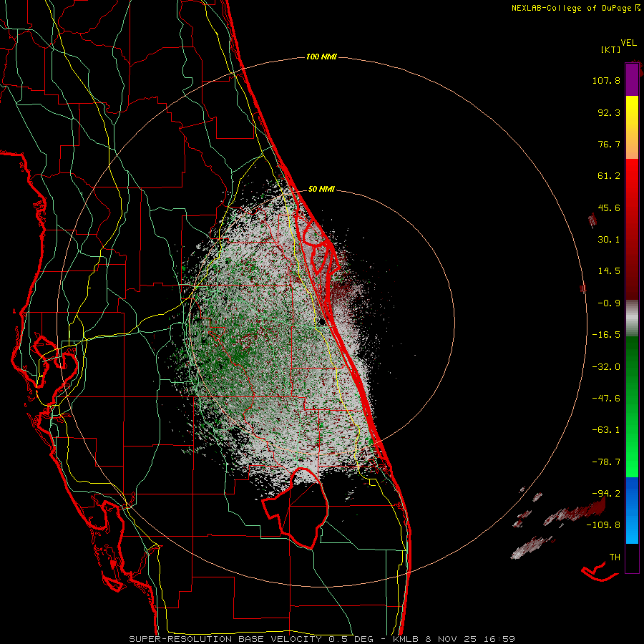
Task: Pick the red segment of the velocity color bar
Action: coord(632,229)
